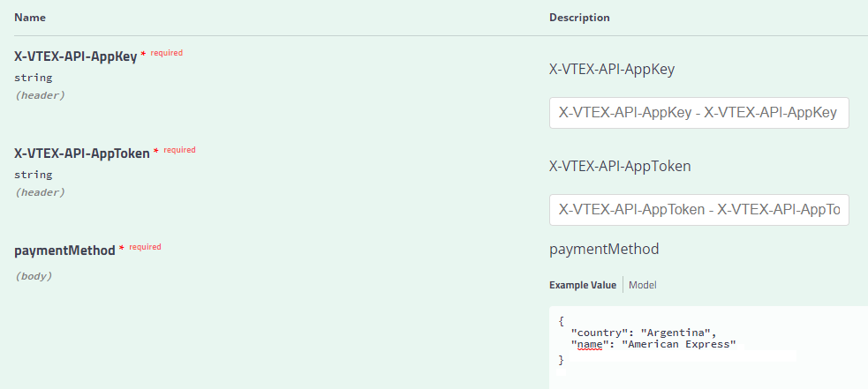The width and height of the screenshot is (868, 389).
Task: Click the required marker beside X-VTEX-API-AppToken
Action: [179, 150]
